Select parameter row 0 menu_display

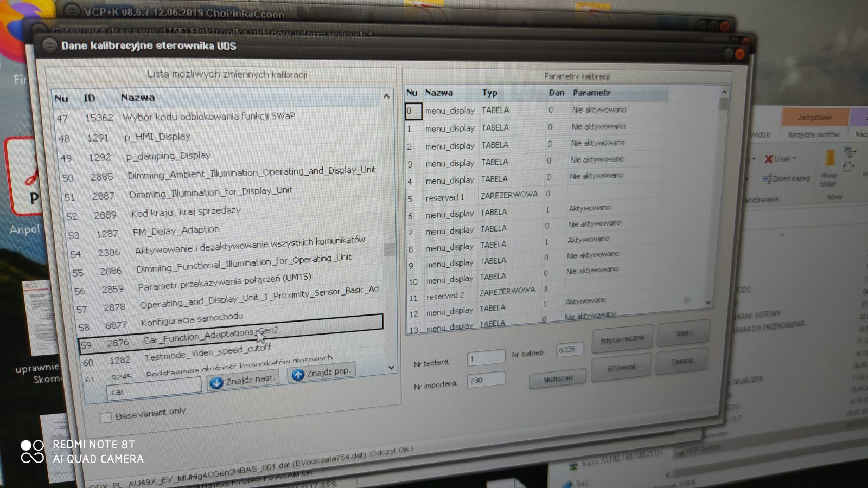click(x=537, y=110)
